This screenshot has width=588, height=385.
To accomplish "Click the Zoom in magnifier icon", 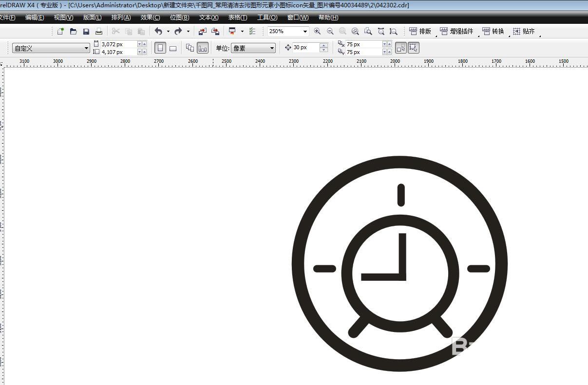I will [x=317, y=31].
